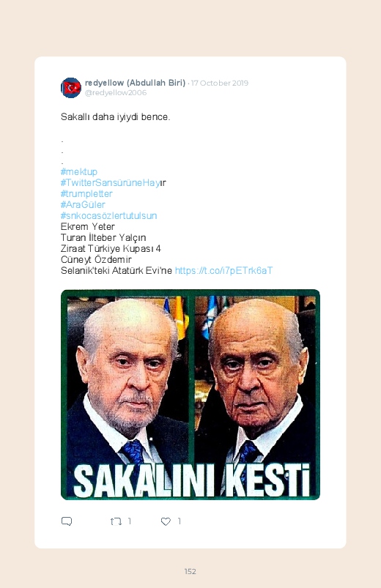Open the #AraGüler hashtag
The height and width of the screenshot is (588, 381).
[83, 205]
